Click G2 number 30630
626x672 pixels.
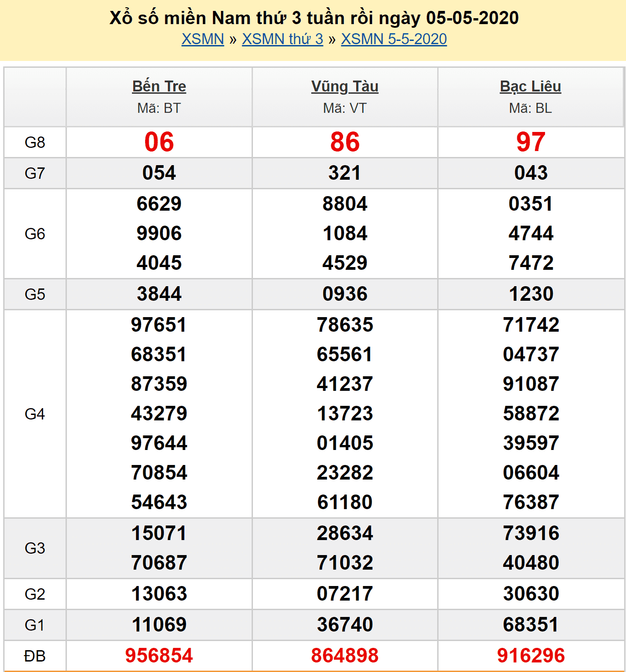tap(531, 594)
